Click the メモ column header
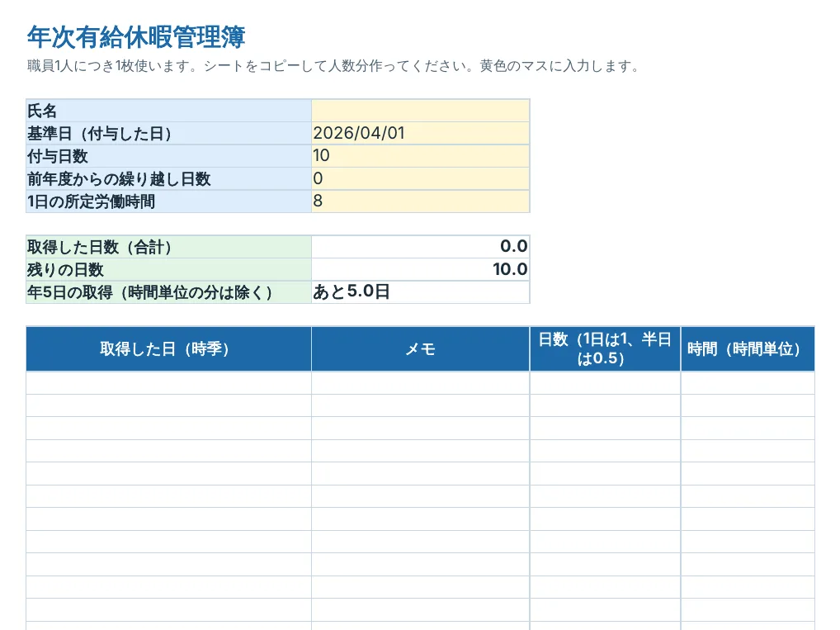 coord(421,349)
